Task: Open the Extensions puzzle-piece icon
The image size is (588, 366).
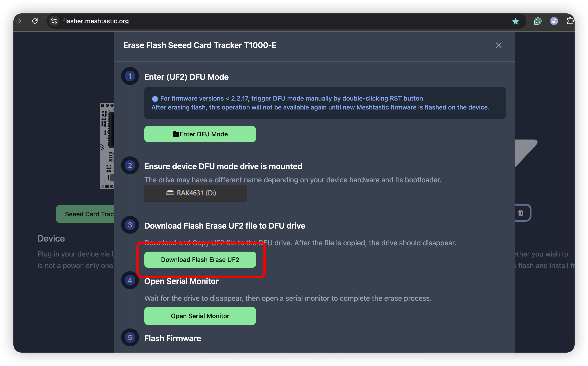Action: [x=570, y=21]
